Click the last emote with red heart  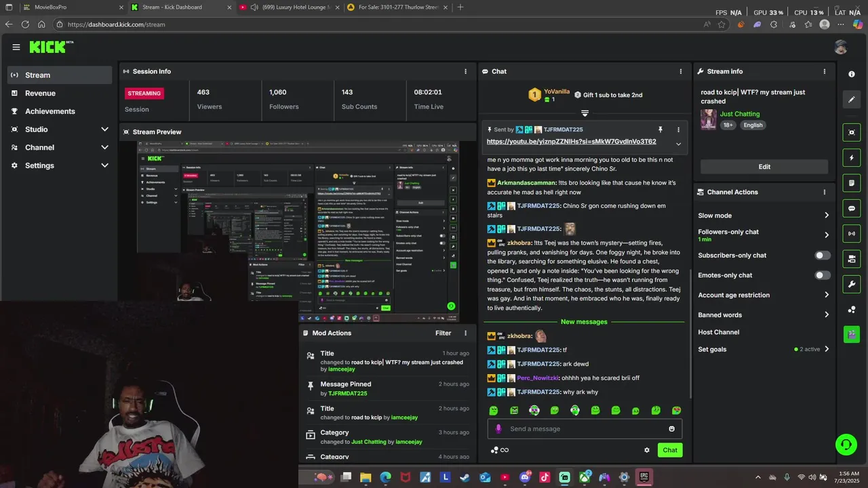(676, 411)
